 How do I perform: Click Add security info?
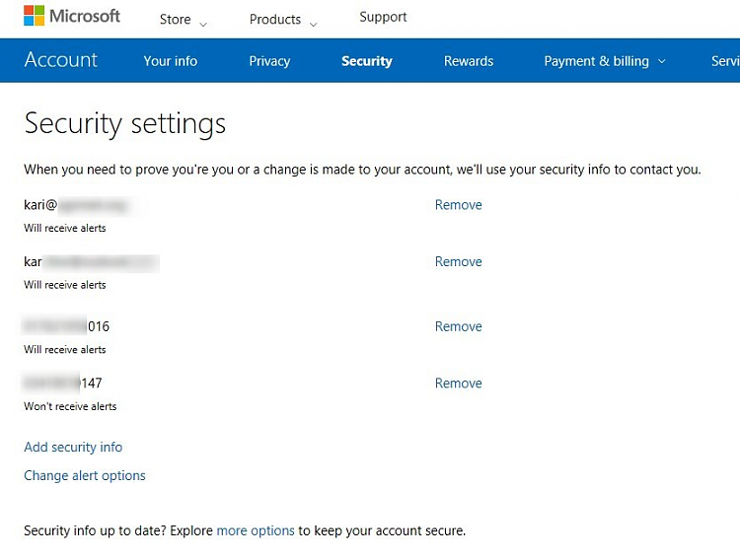point(73,448)
